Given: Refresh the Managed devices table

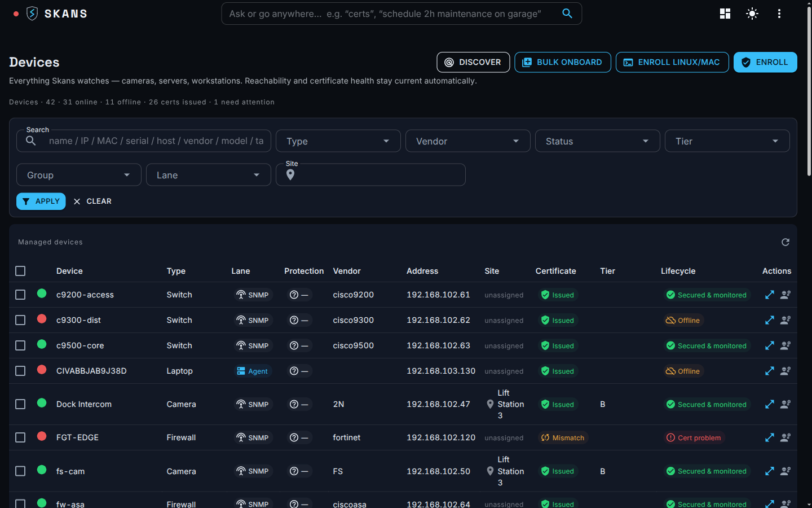Looking at the screenshot, I should tap(785, 242).
